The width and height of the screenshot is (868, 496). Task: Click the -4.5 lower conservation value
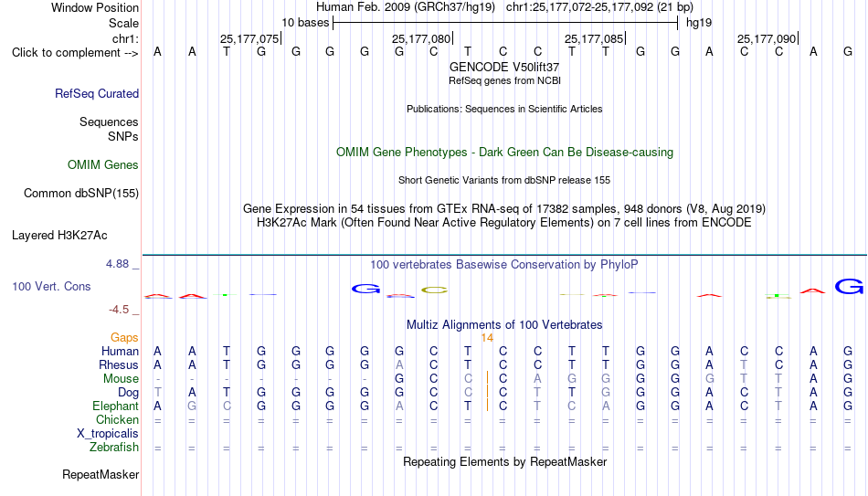(119, 310)
